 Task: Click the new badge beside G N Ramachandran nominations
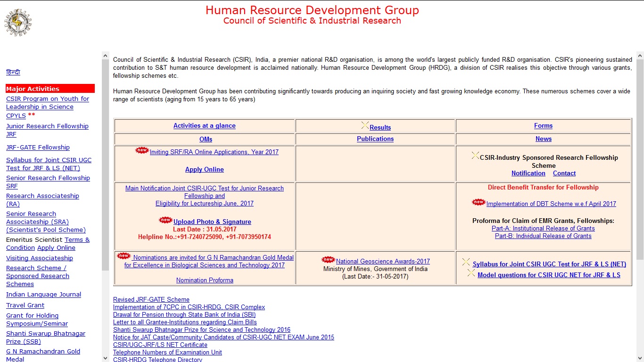pos(124,256)
